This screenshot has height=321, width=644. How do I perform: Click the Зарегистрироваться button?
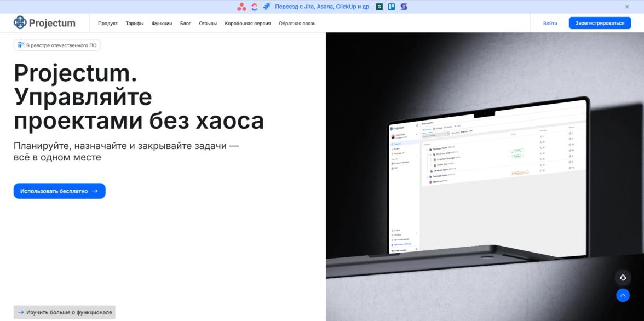pyautogui.click(x=600, y=23)
